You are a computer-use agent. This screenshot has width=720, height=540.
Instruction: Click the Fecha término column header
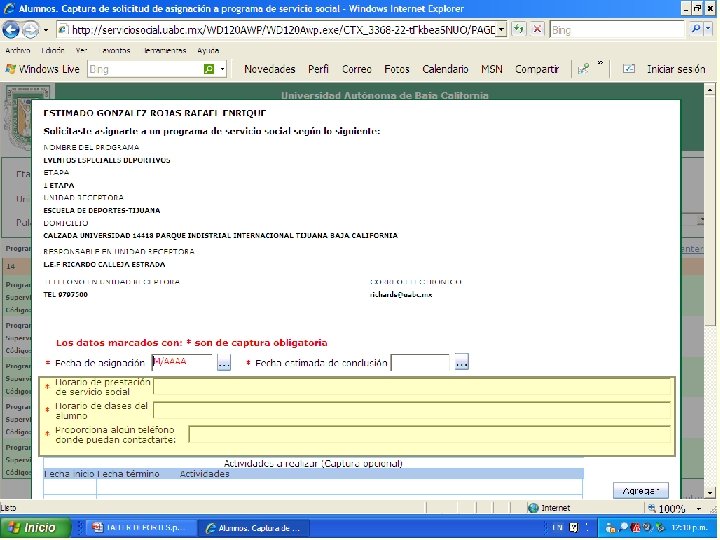[x=128, y=474]
